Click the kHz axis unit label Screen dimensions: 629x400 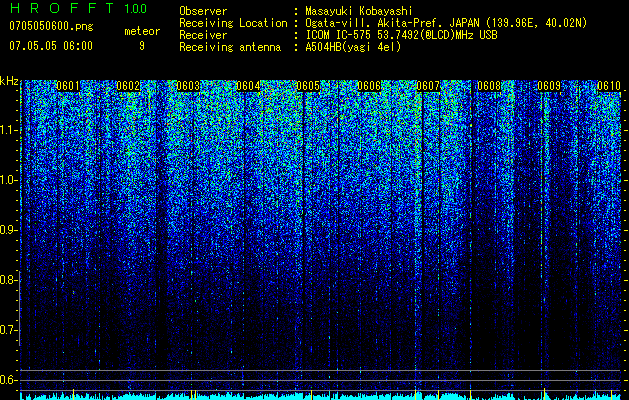point(9,81)
